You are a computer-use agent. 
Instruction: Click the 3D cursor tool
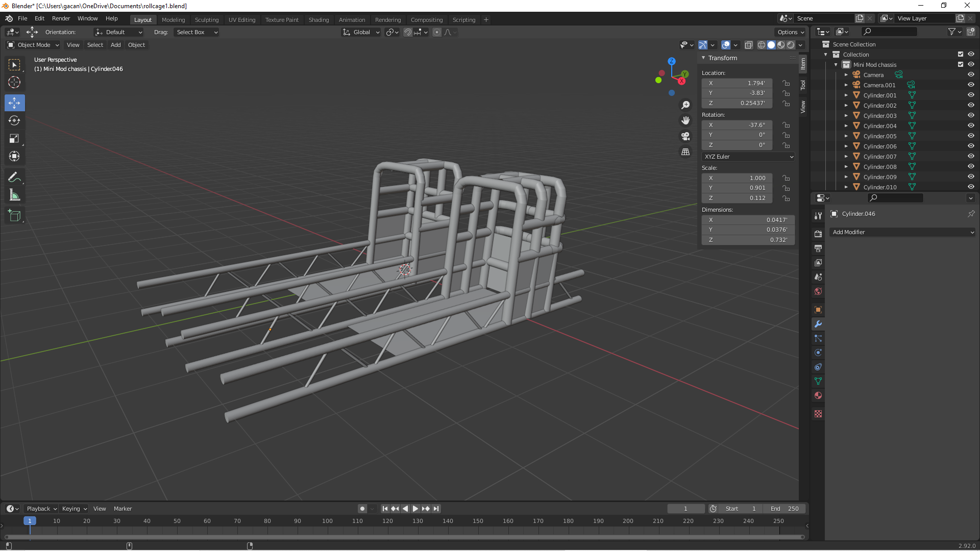(x=14, y=83)
